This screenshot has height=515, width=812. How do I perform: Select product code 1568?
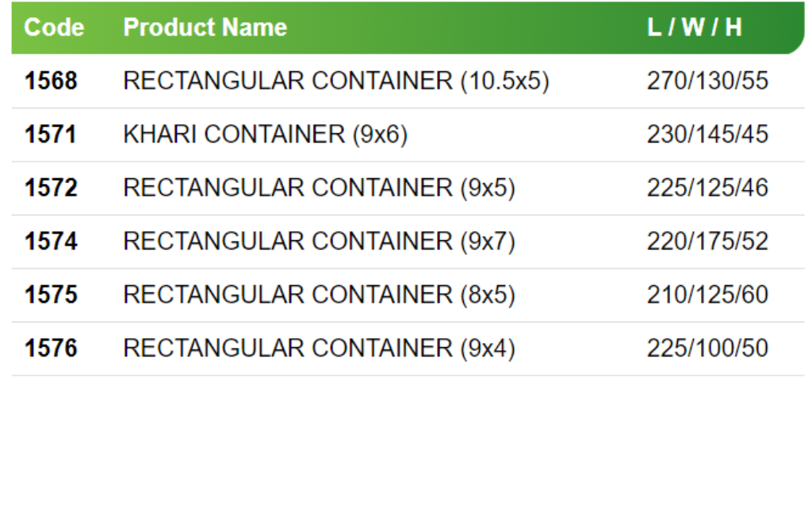(x=51, y=81)
